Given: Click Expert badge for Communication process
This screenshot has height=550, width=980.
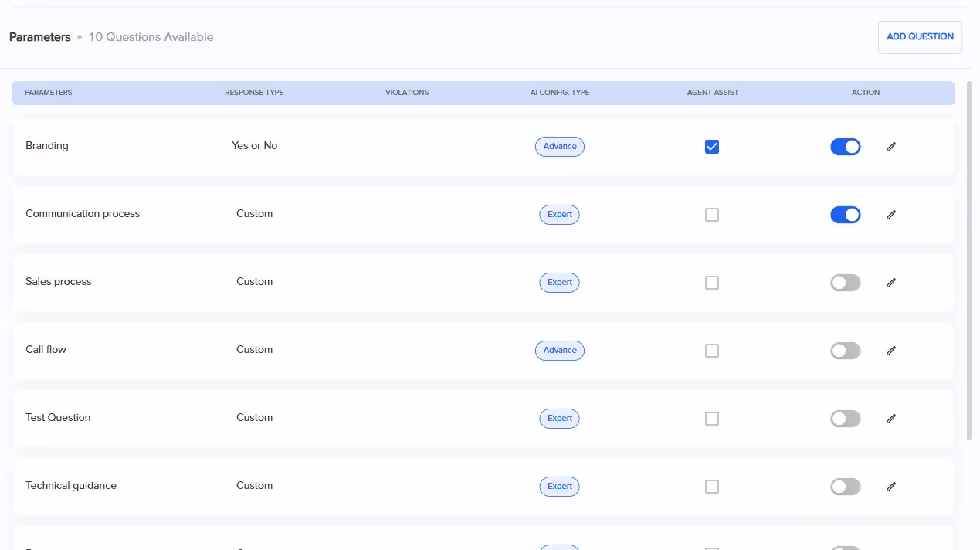Looking at the screenshot, I should coord(560,215).
